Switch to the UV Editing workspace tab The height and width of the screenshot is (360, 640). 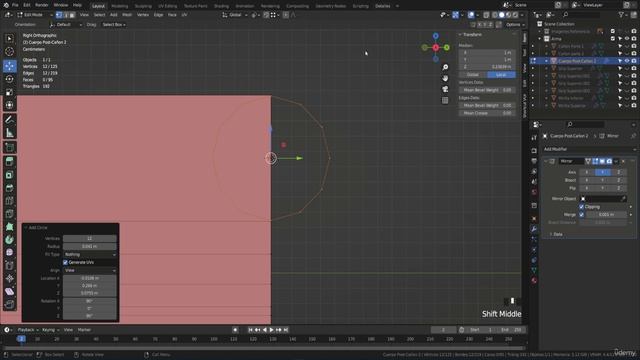167,6
